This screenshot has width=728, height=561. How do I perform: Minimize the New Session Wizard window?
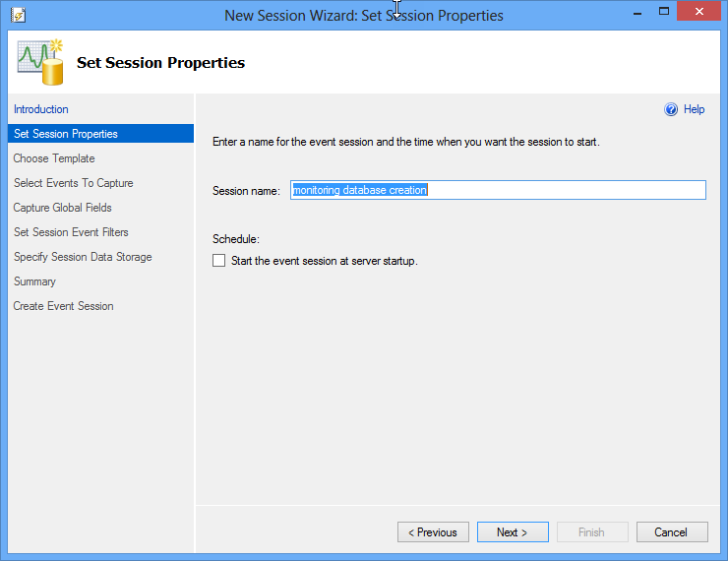pos(624,11)
